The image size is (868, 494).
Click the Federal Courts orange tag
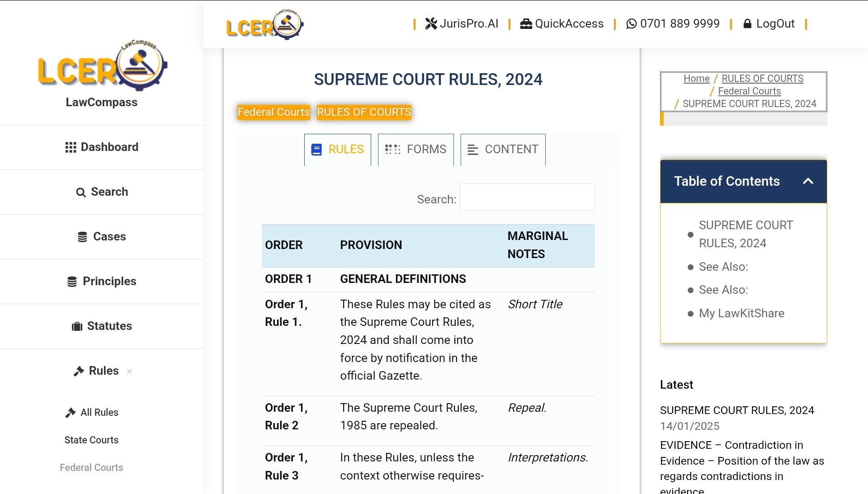[274, 112]
